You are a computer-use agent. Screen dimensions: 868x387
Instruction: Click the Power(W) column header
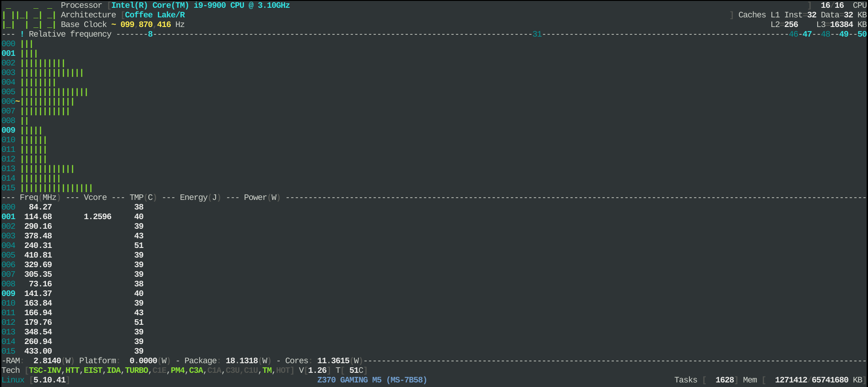click(x=262, y=198)
